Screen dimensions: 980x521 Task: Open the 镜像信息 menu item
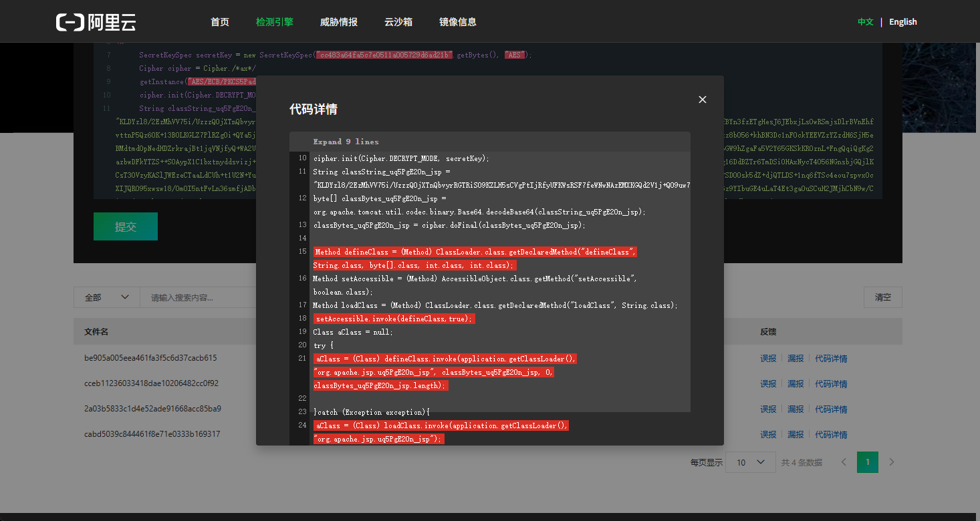tap(458, 22)
